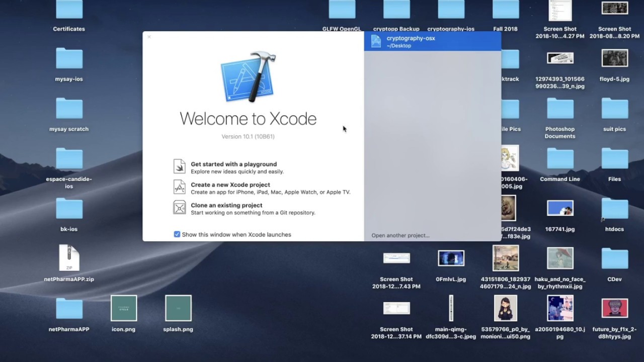Select the Photoshop Documents folder

click(560, 108)
